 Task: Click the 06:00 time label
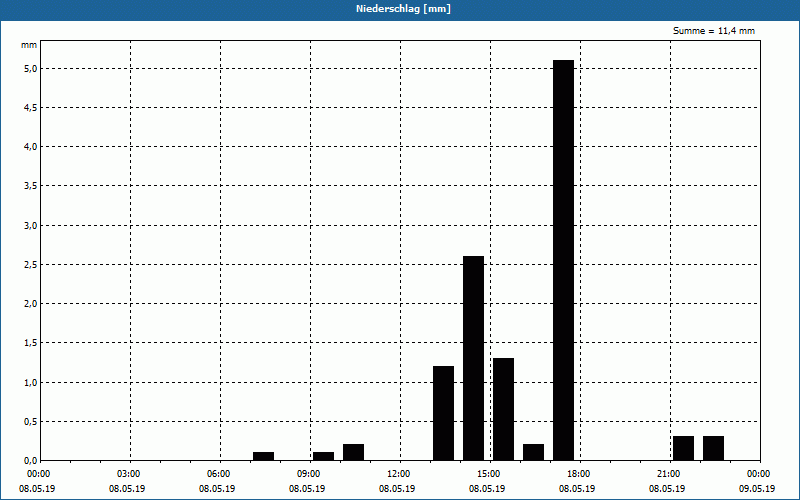(x=219, y=474)
